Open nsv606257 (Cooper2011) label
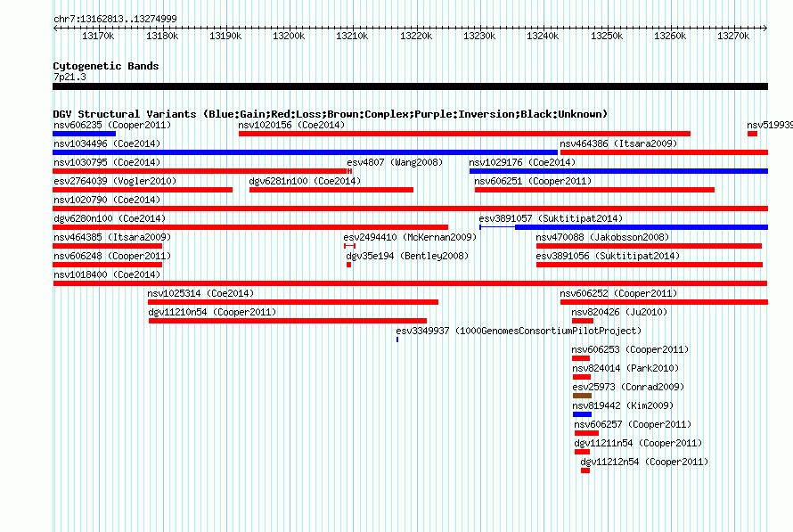Viewport: 793px width, 532px height. (x=633, y=424)
